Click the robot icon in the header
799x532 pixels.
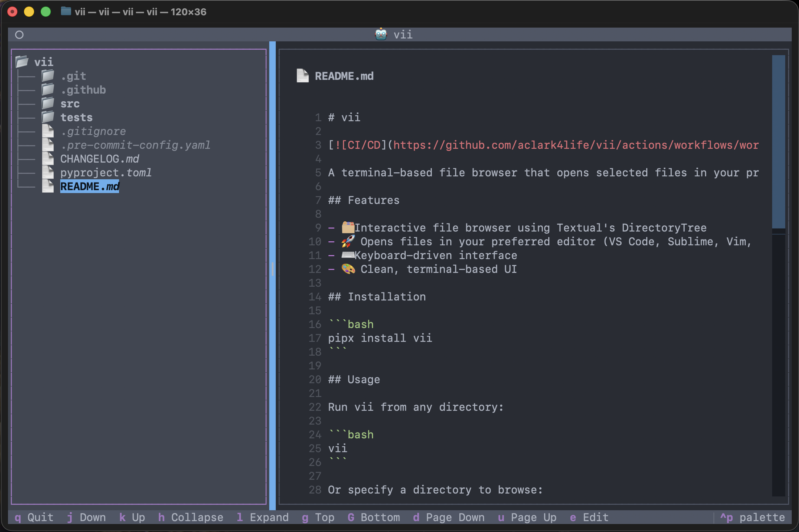coord(381,34)
